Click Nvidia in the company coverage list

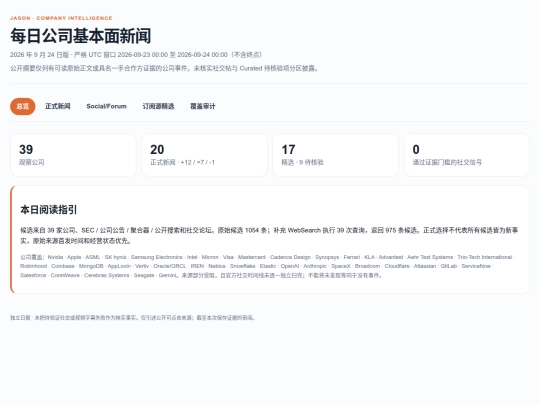point(55,257)
